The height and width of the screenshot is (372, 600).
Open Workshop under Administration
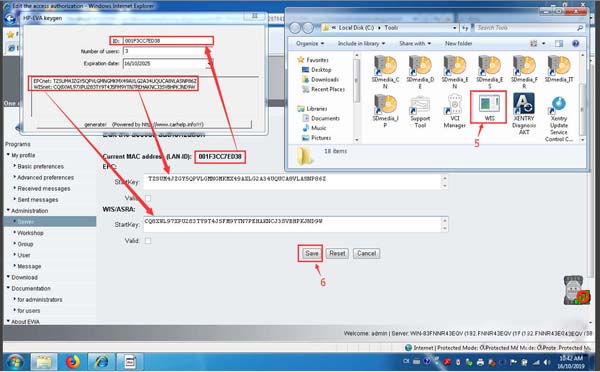click(x=30, y=233)
